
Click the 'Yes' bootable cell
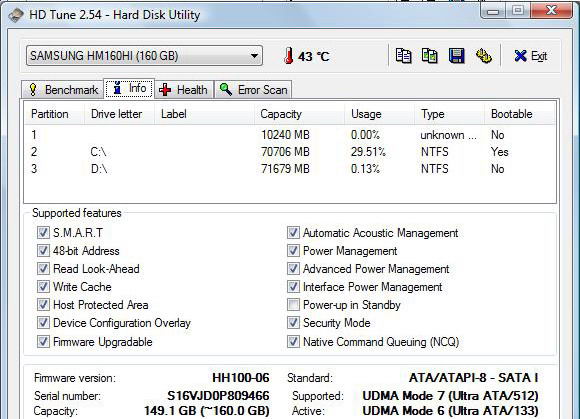click(499, 152)
